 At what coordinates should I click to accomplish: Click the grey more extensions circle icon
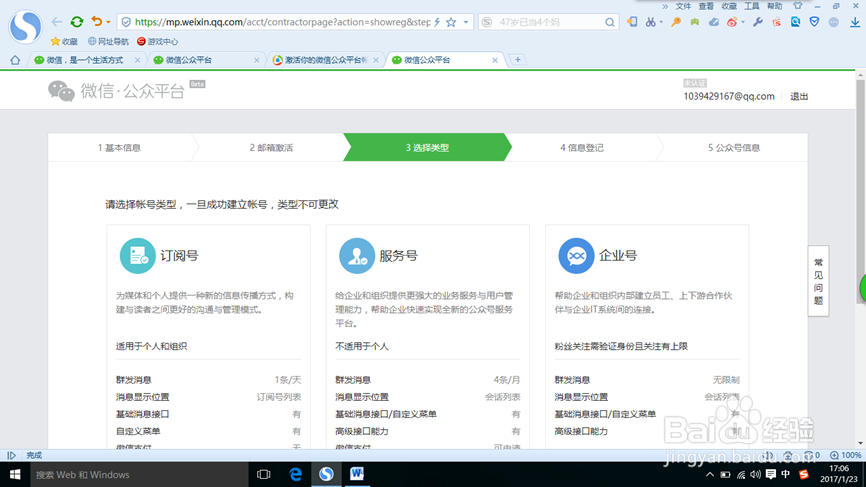pos(833,22)
